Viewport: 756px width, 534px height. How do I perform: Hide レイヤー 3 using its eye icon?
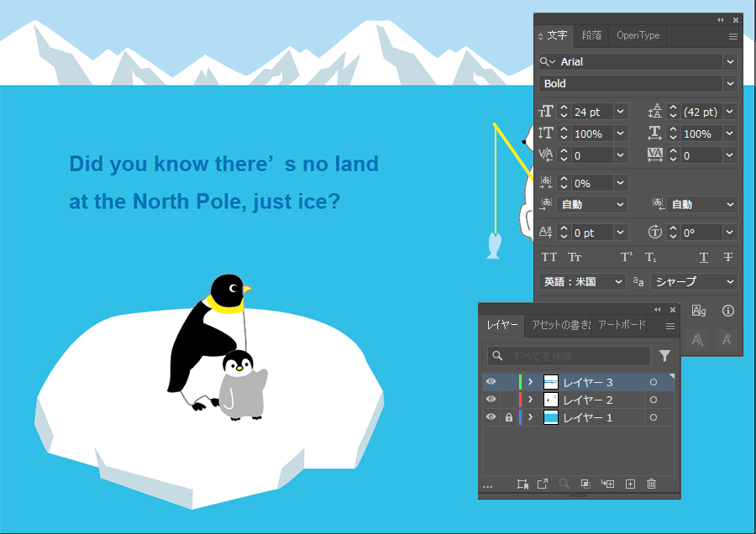coord(491,382)
